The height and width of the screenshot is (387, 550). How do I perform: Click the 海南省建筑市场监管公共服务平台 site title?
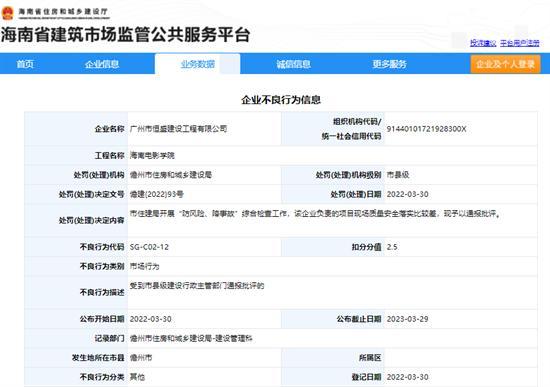(126, 34)
